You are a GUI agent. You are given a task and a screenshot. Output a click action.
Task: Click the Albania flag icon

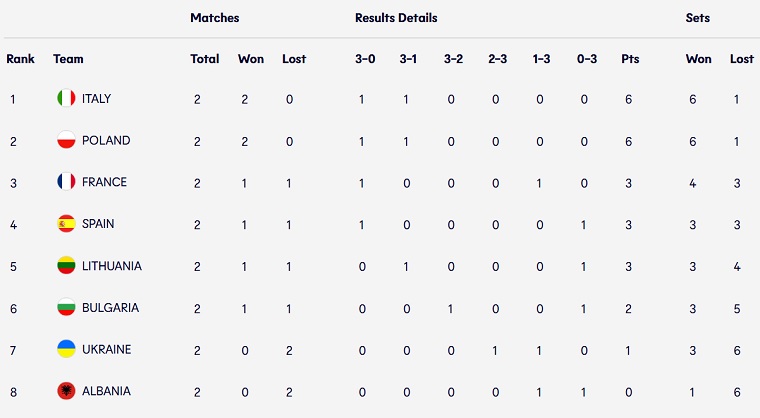(x=66, y=391)
